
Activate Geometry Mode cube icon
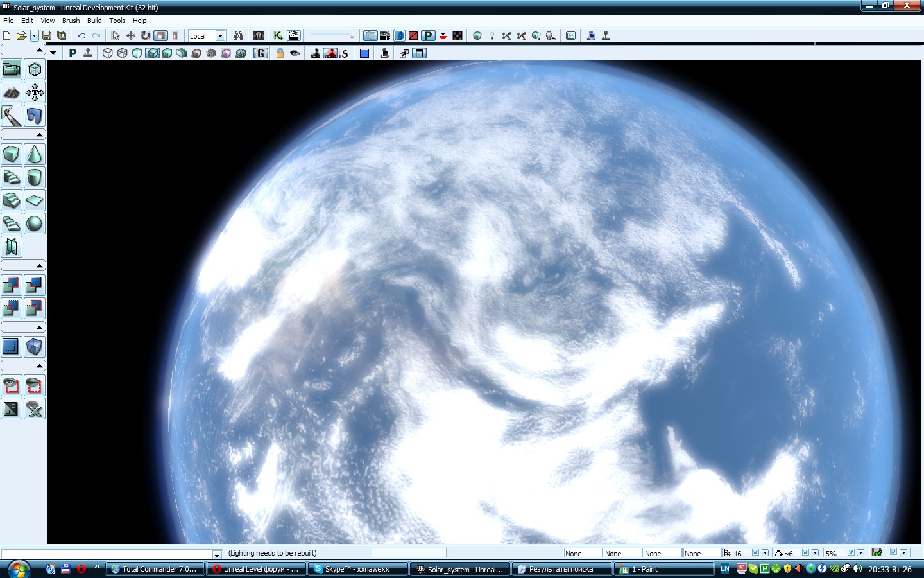pos(35,69)
